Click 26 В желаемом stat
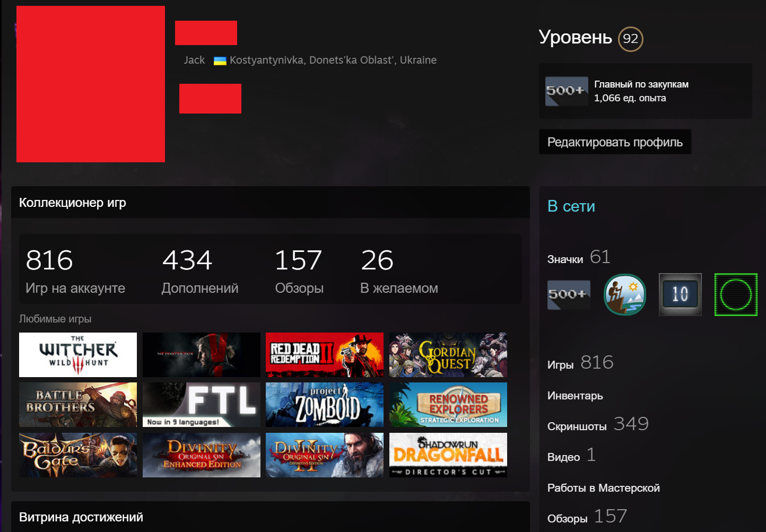 tap(399, 271)
